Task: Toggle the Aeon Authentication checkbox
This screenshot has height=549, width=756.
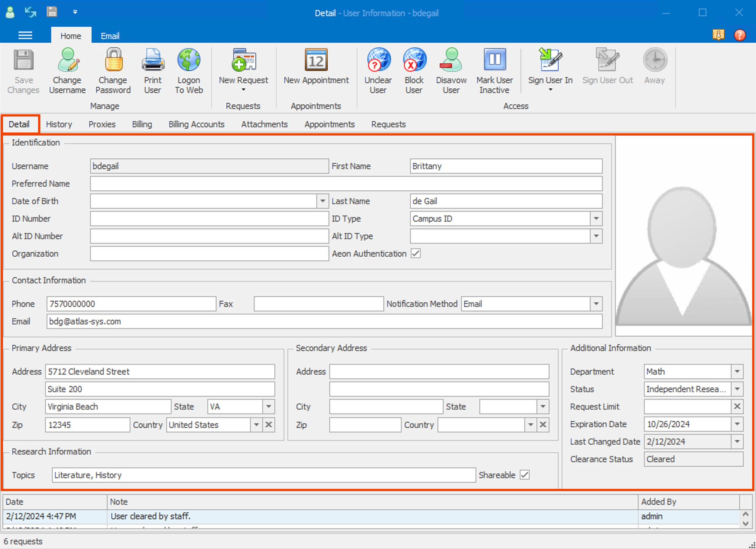Action: 416,254
